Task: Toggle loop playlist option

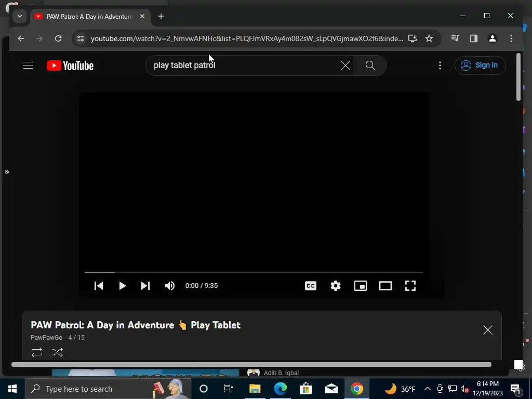Action: pos(37,352)
